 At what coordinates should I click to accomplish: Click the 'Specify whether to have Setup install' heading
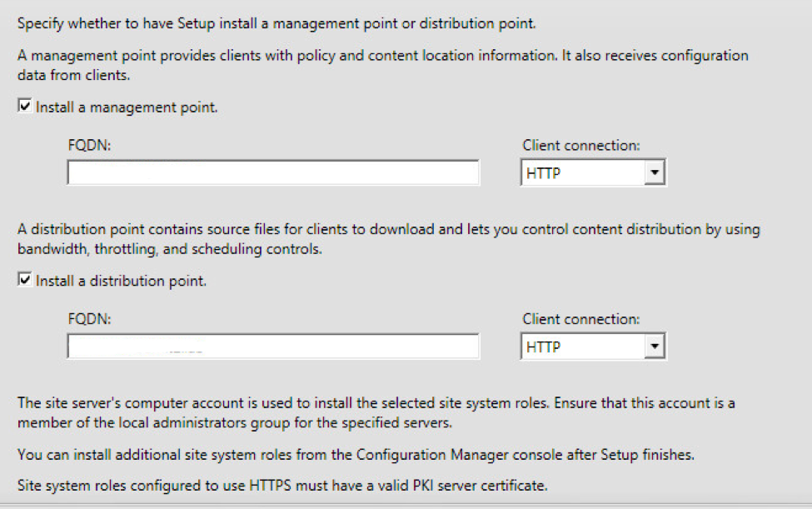click(x=276, y=23)
